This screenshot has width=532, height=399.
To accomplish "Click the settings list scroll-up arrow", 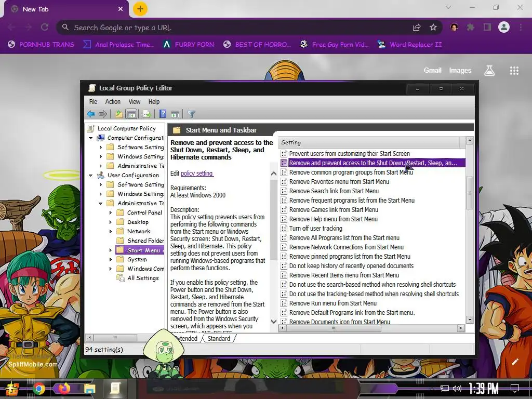I will [470, 140].
